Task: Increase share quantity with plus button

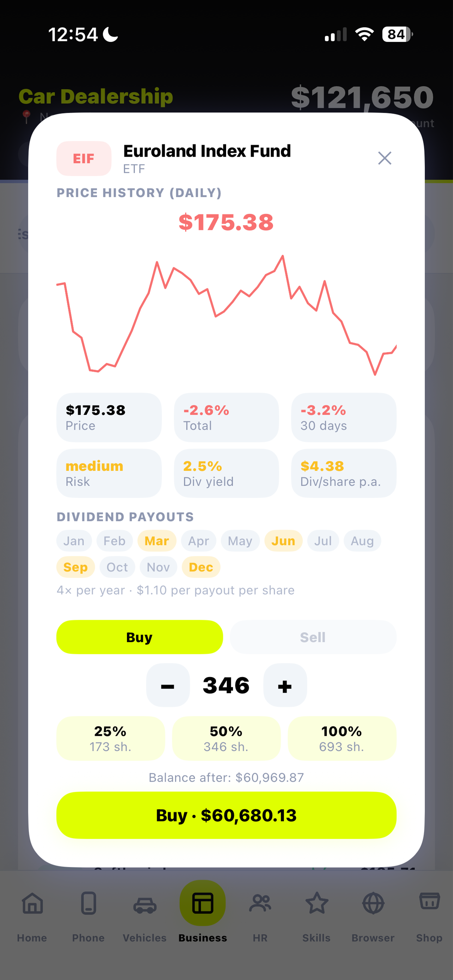Action: [285, 686]
